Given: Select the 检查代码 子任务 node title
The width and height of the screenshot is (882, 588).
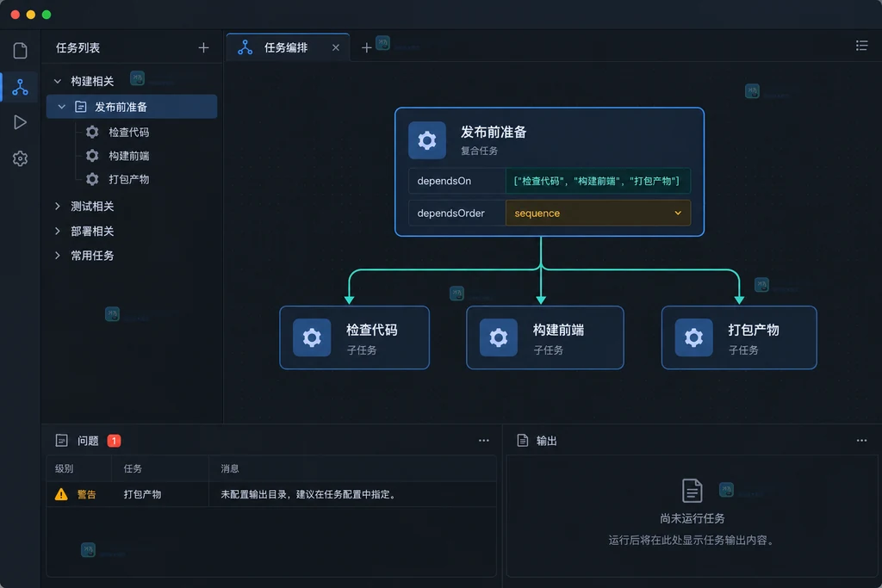Looking at the screenshot, I should [372, 330].
